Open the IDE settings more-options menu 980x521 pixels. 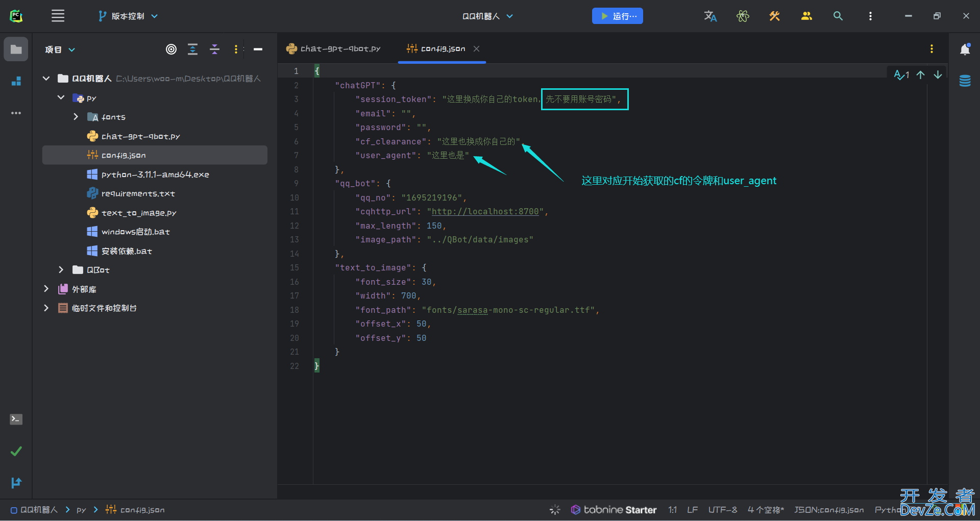pyautogui.click(x=870, y=16)
